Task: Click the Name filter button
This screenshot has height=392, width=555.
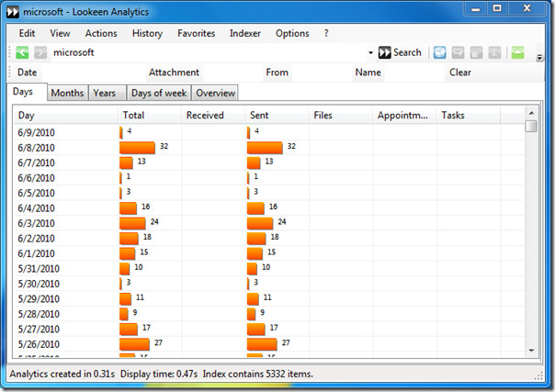Action: coord(368,73)
